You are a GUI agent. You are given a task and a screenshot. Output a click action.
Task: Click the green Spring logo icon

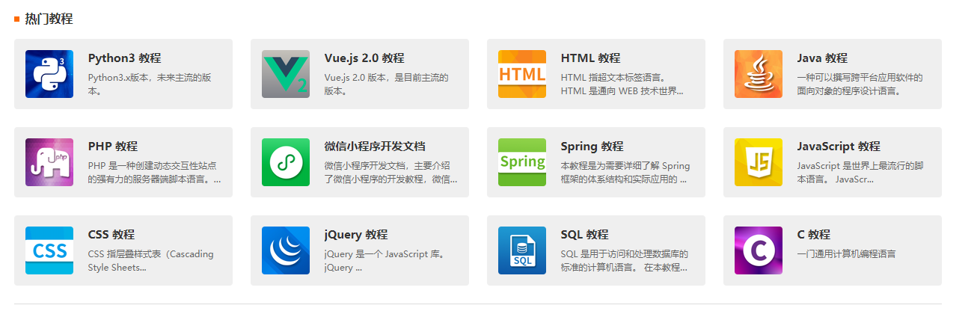(x=522, y=162)
